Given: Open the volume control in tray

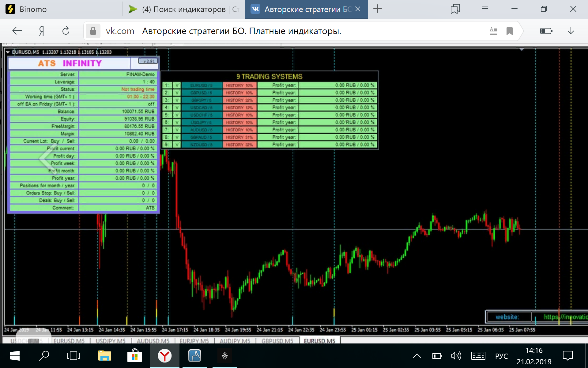Looking at the screenshot, I should pos(456,356).
